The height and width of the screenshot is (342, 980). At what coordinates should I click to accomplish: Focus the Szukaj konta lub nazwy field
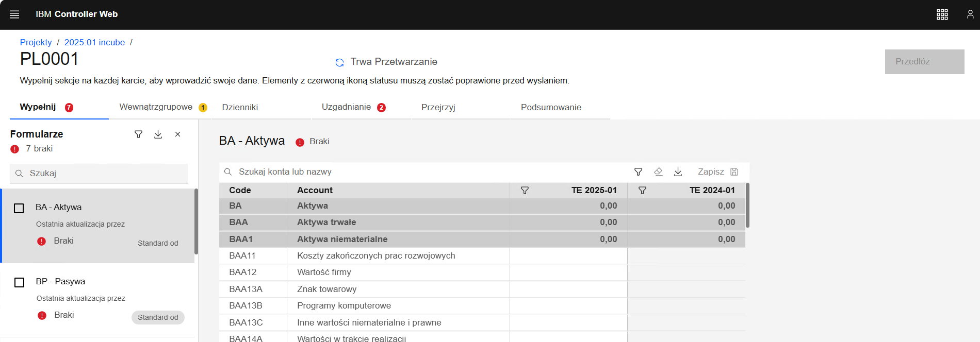(423, 172)
